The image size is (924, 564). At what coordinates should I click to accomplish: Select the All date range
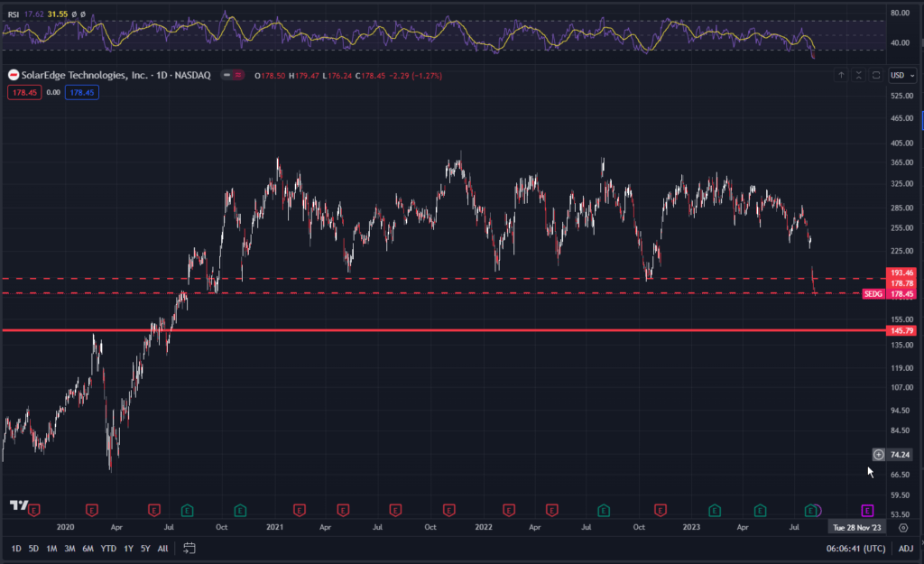point(162,549)
